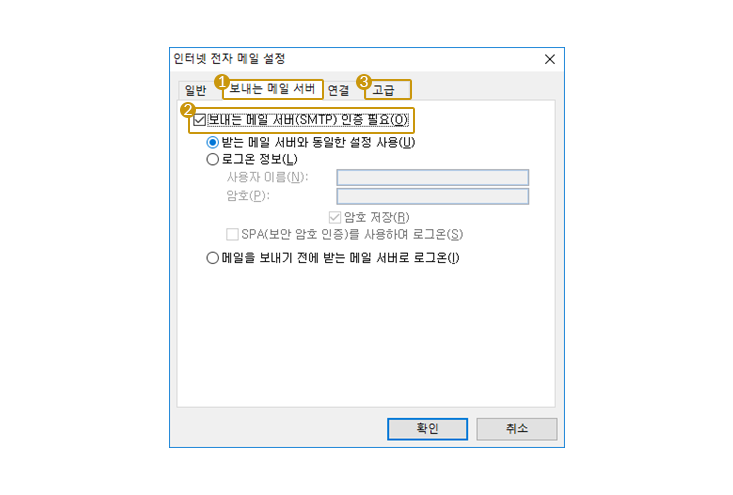Select the 보내는 메일 서버 tab
Image resolution: width=733 pixels, height=495 pixels.
click(x=273, y=89)
